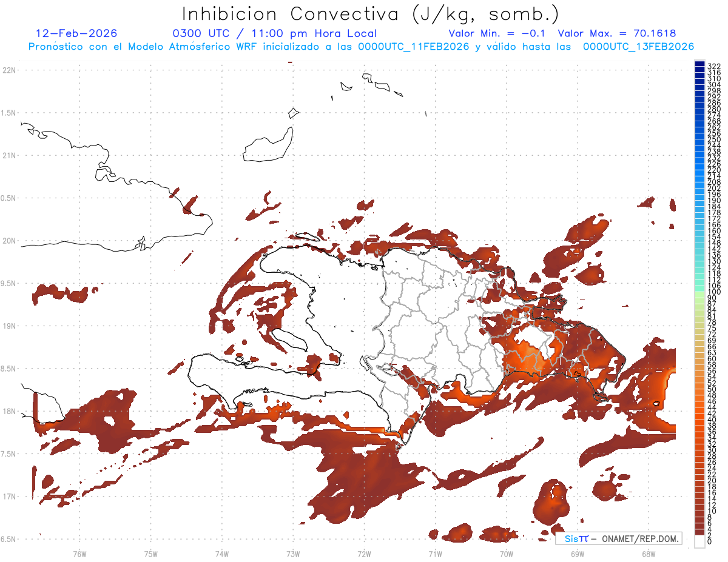Screen dimensions: 728x562
Task: Click the color scale value '322'
Action: point(713,66)
